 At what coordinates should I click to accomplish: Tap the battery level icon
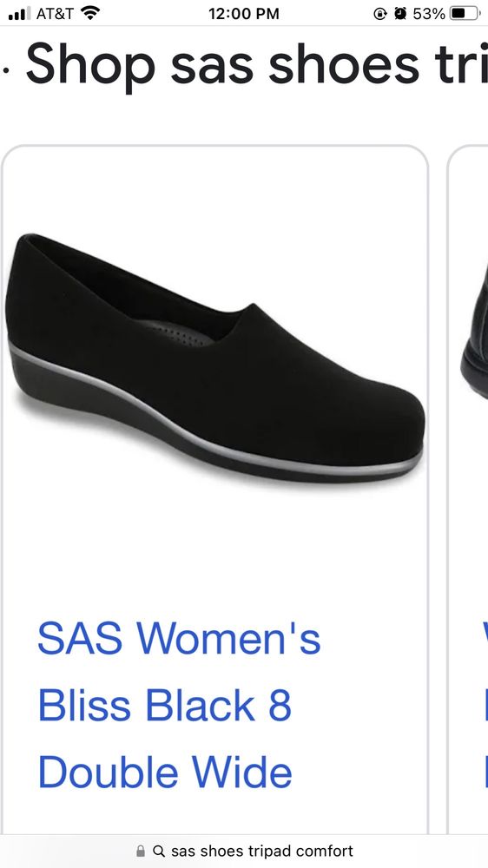pyautogui.click(x=465, y=14)
